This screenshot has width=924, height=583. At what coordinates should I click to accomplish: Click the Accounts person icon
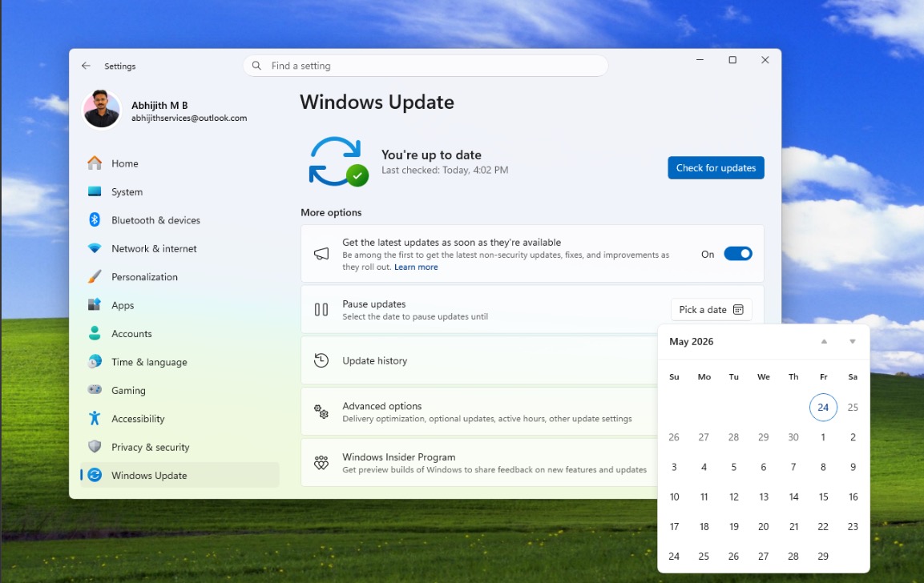[x=95, y=333]
